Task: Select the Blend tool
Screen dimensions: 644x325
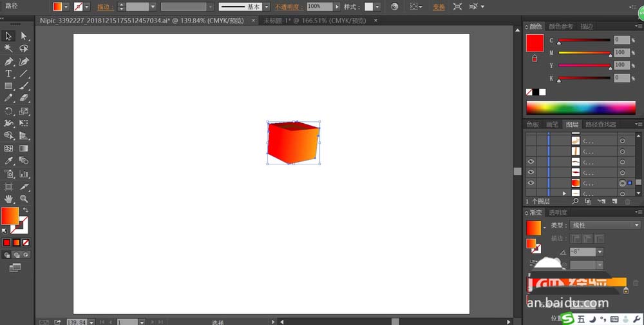Action: click(x=23, y=161)
